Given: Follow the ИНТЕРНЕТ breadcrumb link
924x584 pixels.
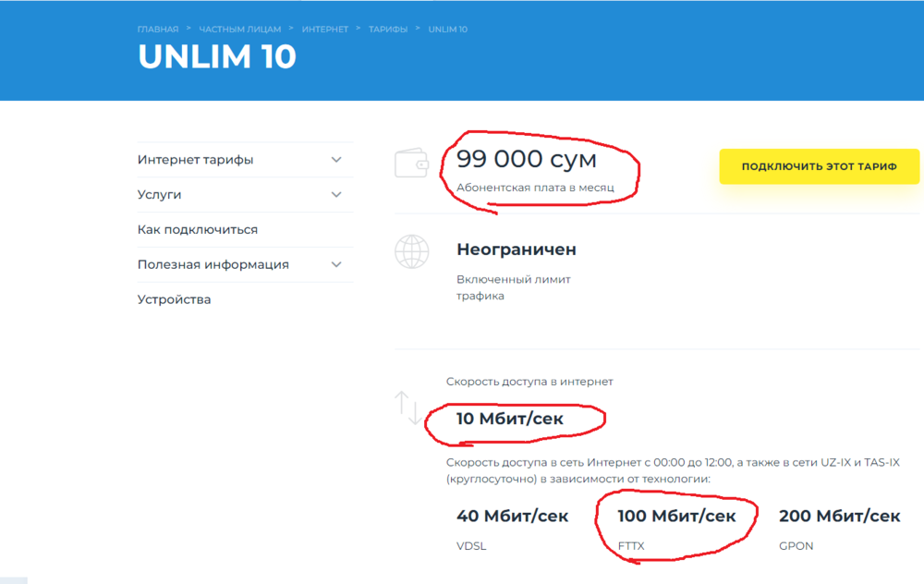Looking at the screenshot, I should pyautogui.click(x=325, y=30).
